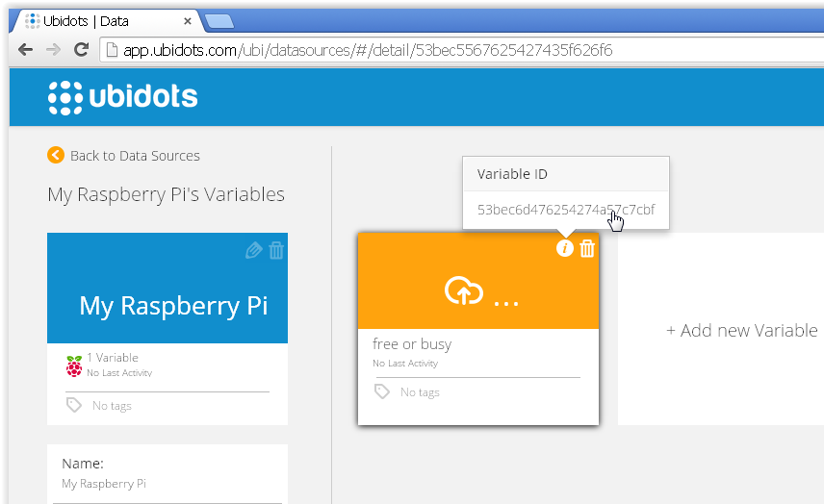
Task: Click the Back to Data Sources link
Action: [135, 156]
